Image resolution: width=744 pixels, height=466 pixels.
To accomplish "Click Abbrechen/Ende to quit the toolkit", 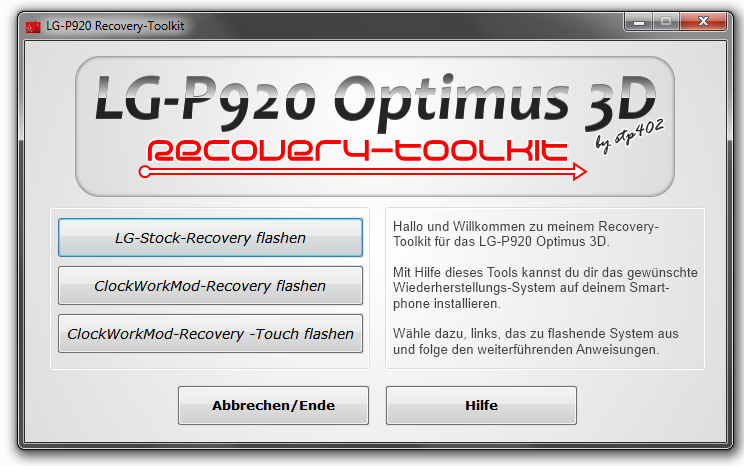I will point(273,405).
